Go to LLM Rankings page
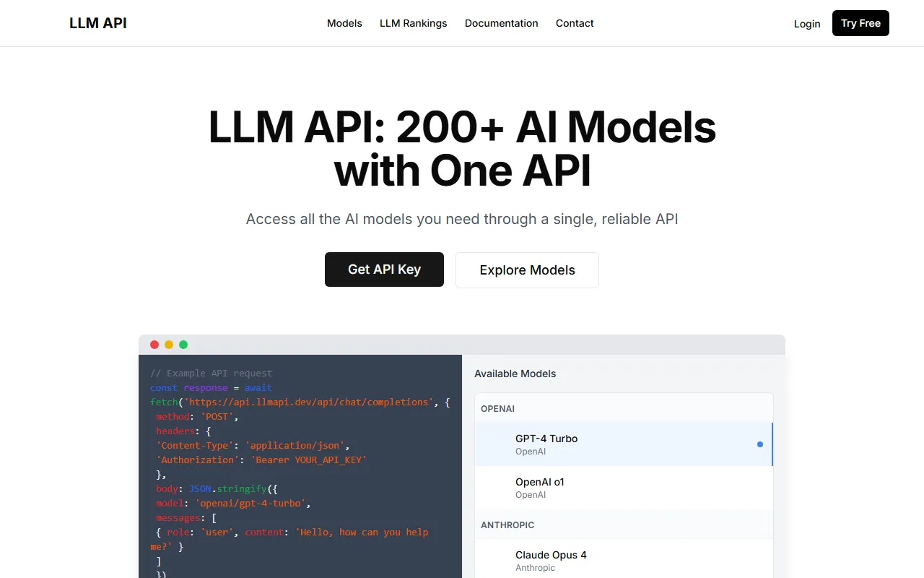Screen dimensions: 924x578 [x=413, y=23]
